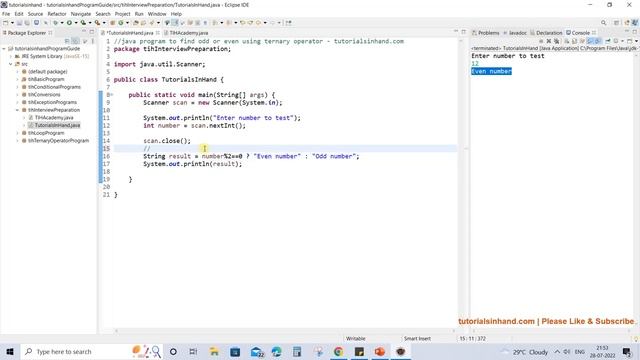
Task: Select the tihConversions package
Action: pos(44,95)
